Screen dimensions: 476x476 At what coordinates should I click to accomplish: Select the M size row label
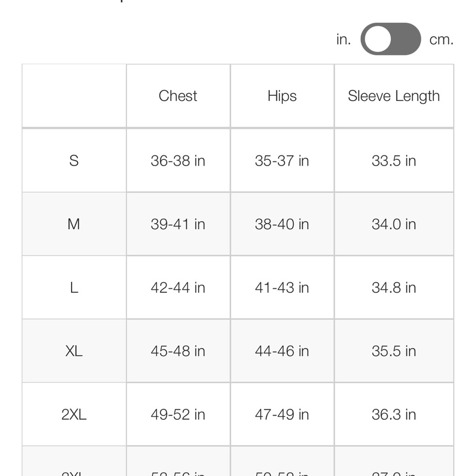coord(74,224)
